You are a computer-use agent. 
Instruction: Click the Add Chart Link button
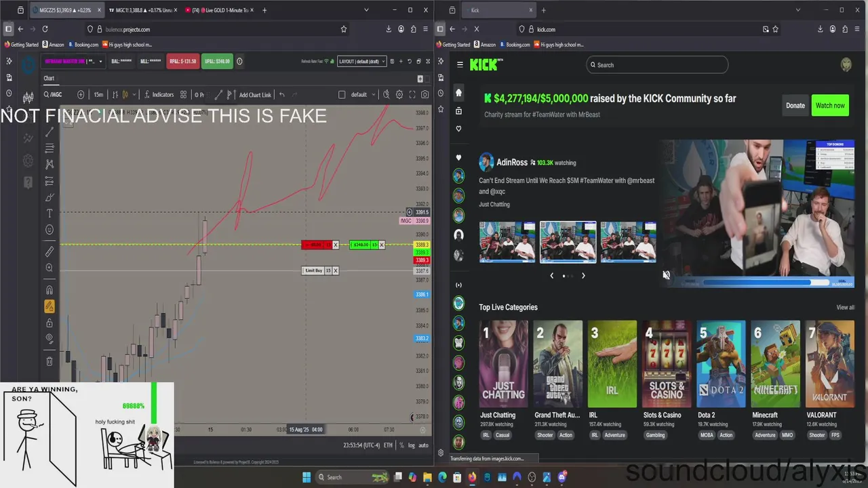click(x=255, y=95)
